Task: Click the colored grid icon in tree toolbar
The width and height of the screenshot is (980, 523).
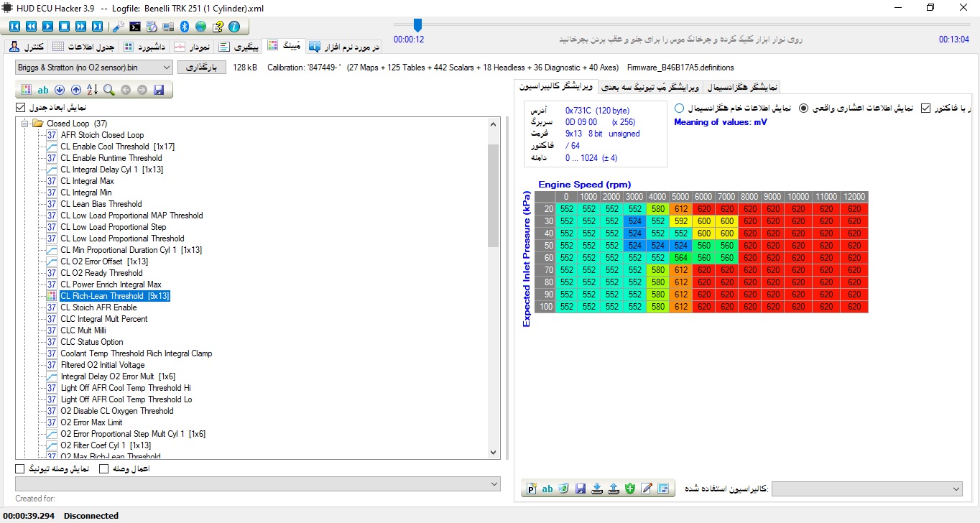Action: [26, 90]
